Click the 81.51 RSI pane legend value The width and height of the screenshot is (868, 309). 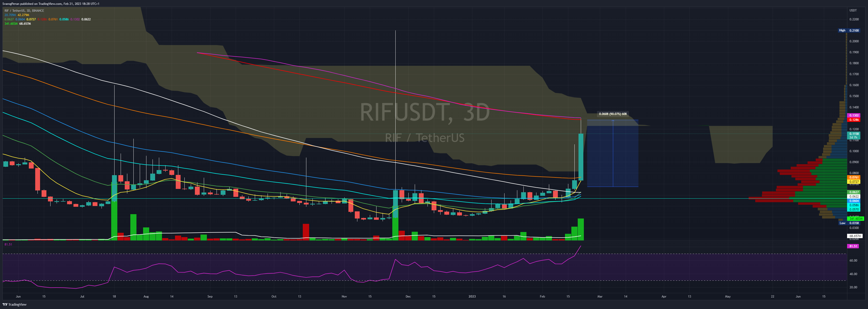8,245
